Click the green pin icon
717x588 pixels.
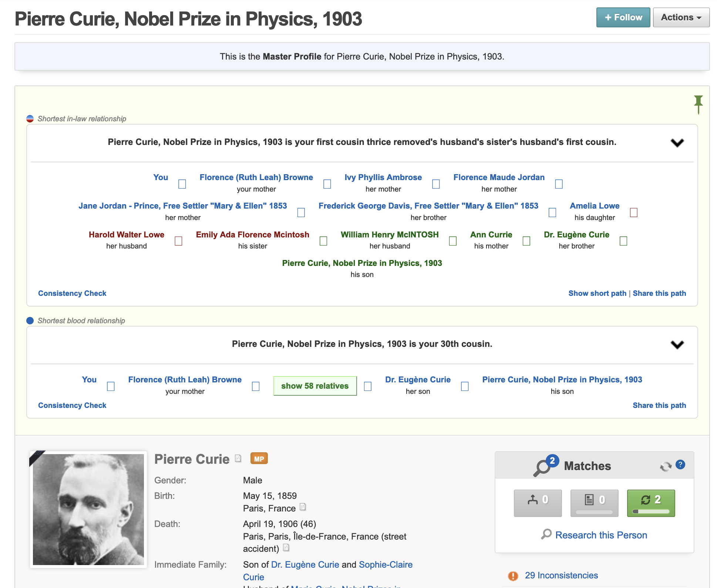click(x=698, y=104)
